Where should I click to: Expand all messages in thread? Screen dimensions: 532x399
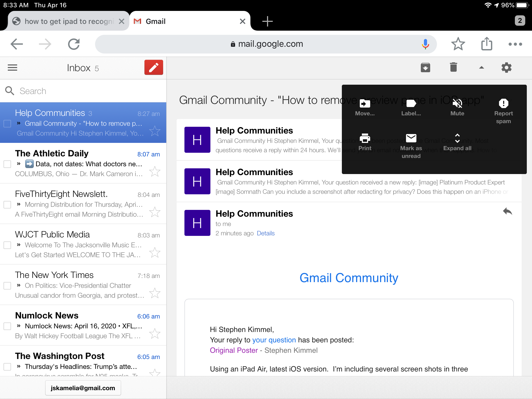click(457, 142)
